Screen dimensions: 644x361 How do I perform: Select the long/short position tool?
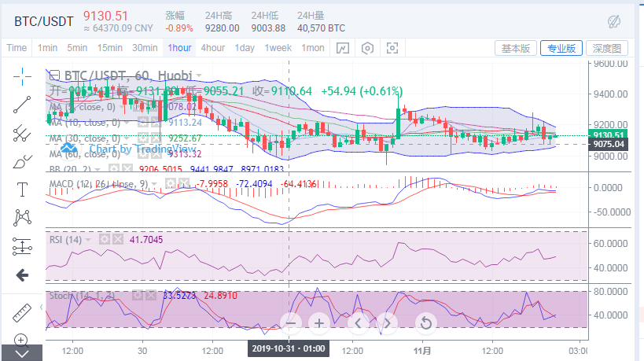[22, 246]
